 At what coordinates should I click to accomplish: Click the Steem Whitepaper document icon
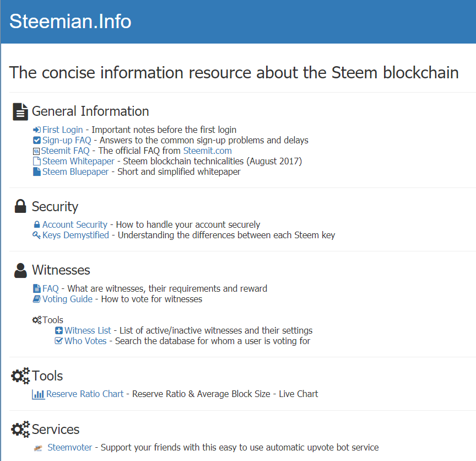coord(37,162)
